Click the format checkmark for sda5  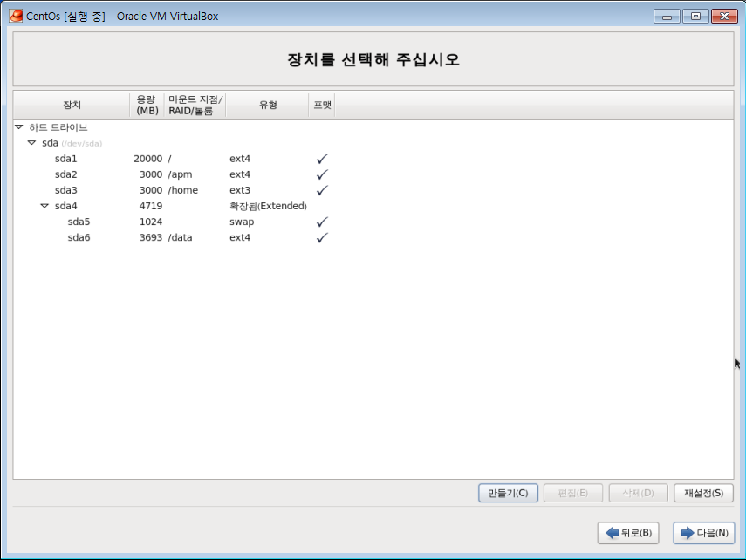(x=322, y=222)
